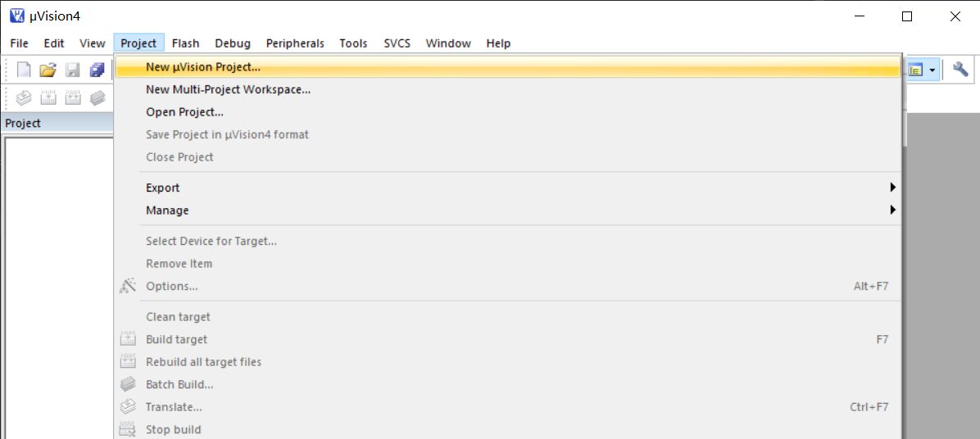Open the Debug menu
This screenshot has width=980, height=439.
234,43
